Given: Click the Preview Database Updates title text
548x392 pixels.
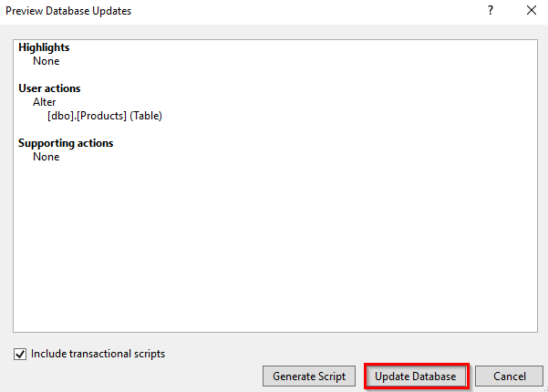Looking at the screenshot, I should coord(68,11).
